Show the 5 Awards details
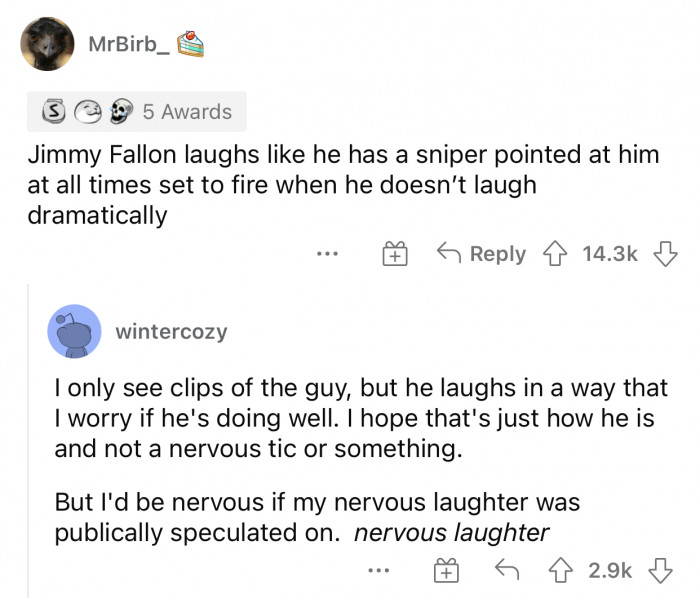Viewport: 700px width, 598px height. [x=186, y=112]
